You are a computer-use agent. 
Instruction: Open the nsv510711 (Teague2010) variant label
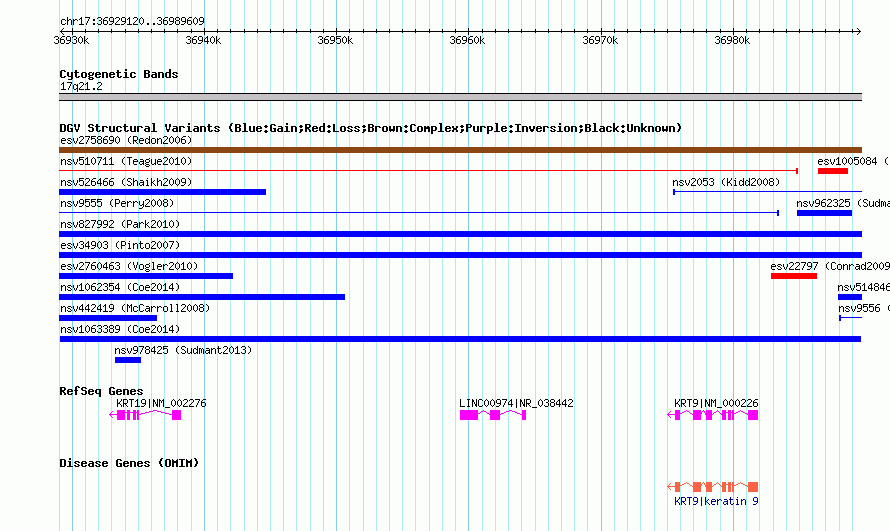click(x=126, y=161)
